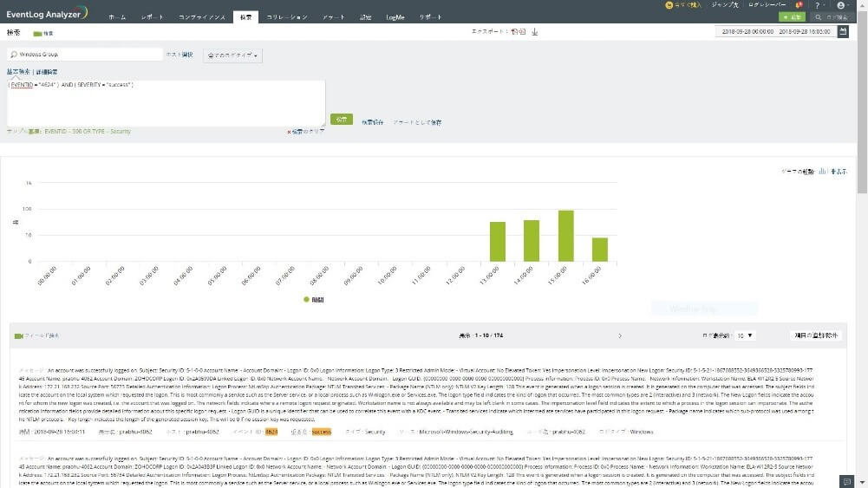Open the notifications bell icon
This screenshot has width=868, height=488.
tap(799, 5)
